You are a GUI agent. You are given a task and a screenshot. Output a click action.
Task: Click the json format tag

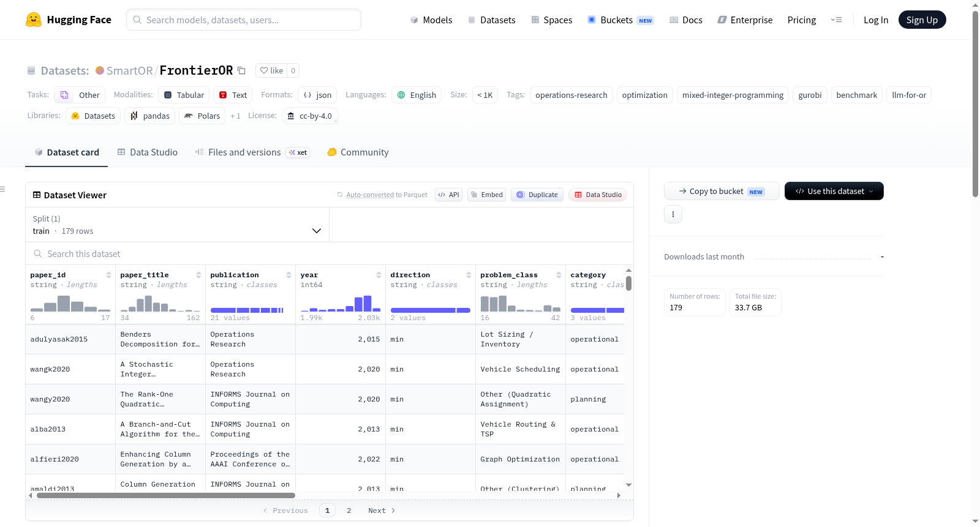317,95
